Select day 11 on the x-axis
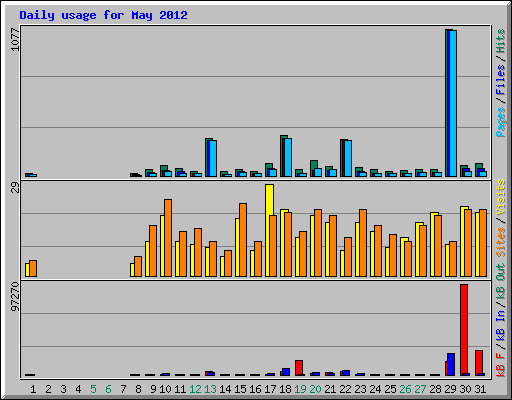 coord(180,389)
